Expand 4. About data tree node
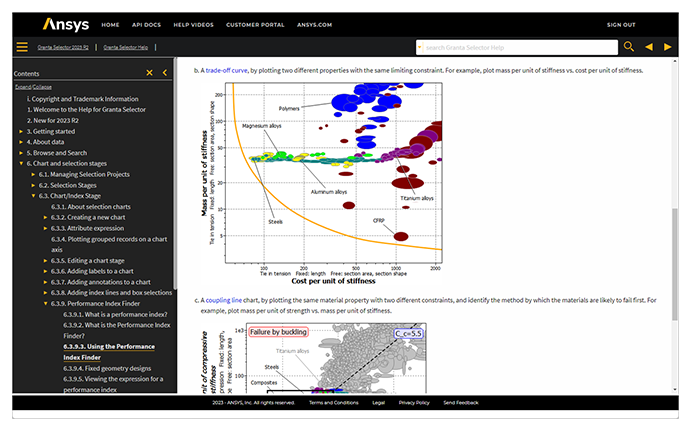This screenshot has width=696, height=430. point(21,142)
